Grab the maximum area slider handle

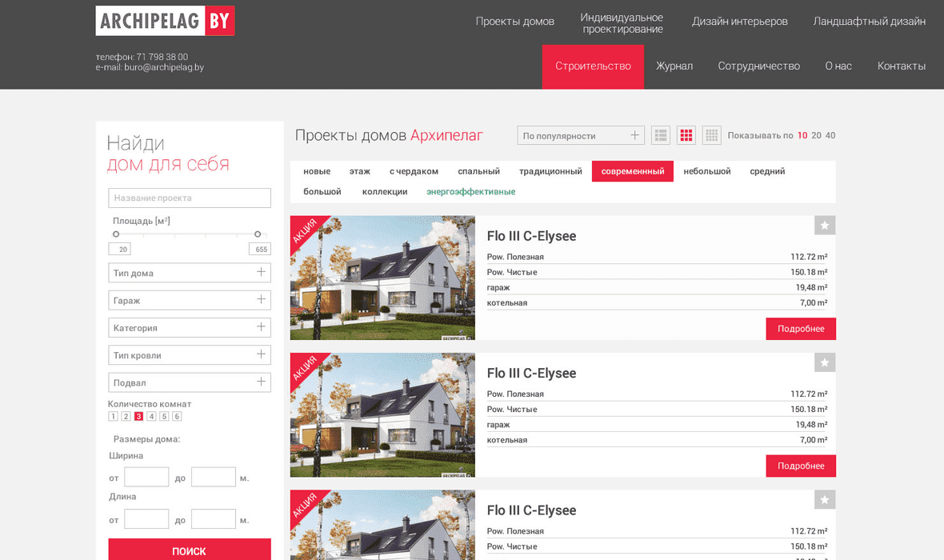(258, 234)
